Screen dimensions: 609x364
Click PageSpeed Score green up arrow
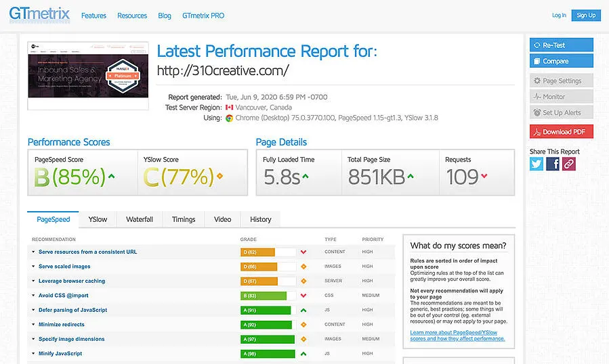point(112,176)
